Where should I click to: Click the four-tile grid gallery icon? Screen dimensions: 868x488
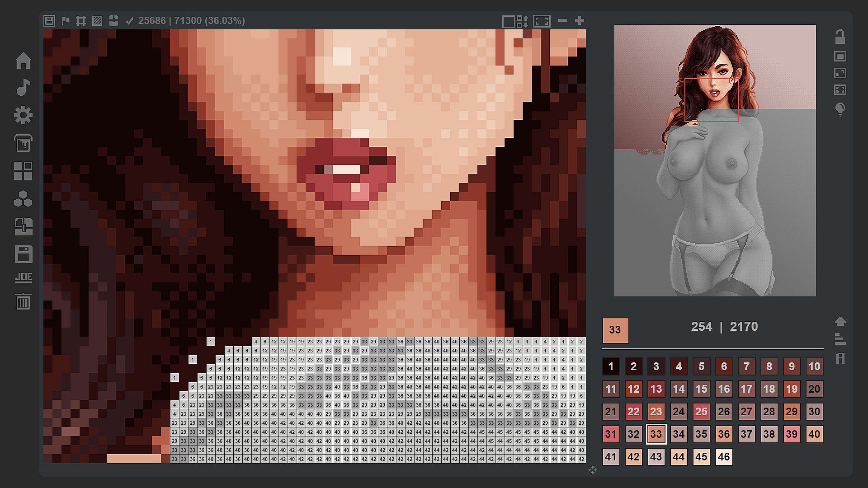point(23,171)
